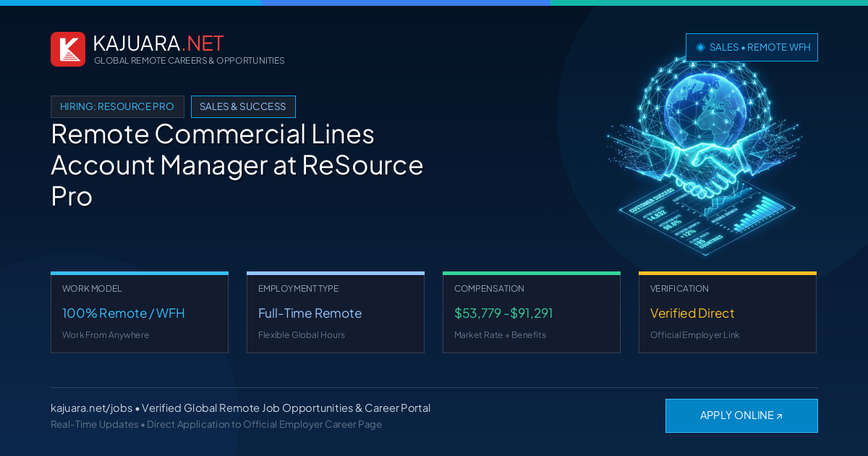
Task: Click the red Kajuara K logo icon
Action: tap(68, 49)
